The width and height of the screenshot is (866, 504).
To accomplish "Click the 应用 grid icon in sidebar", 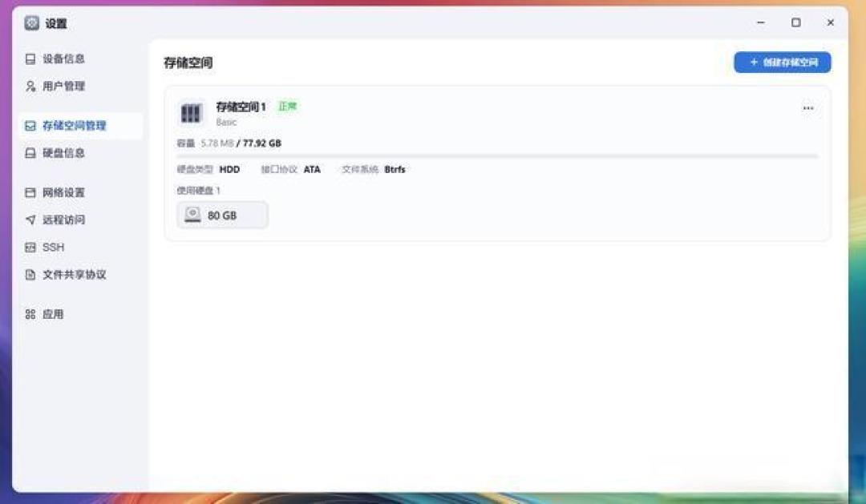I will pos(30,314).
